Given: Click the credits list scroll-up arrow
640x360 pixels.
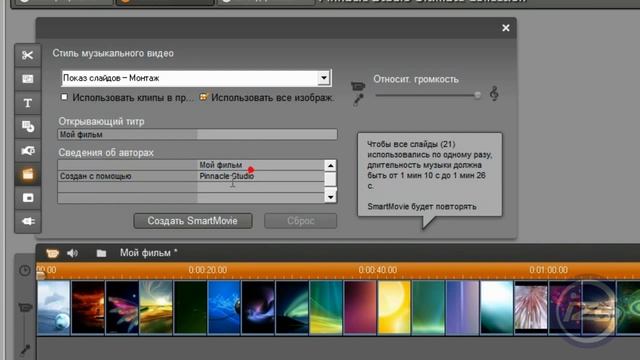Looking at the screenshot, I should pos(330,165).
